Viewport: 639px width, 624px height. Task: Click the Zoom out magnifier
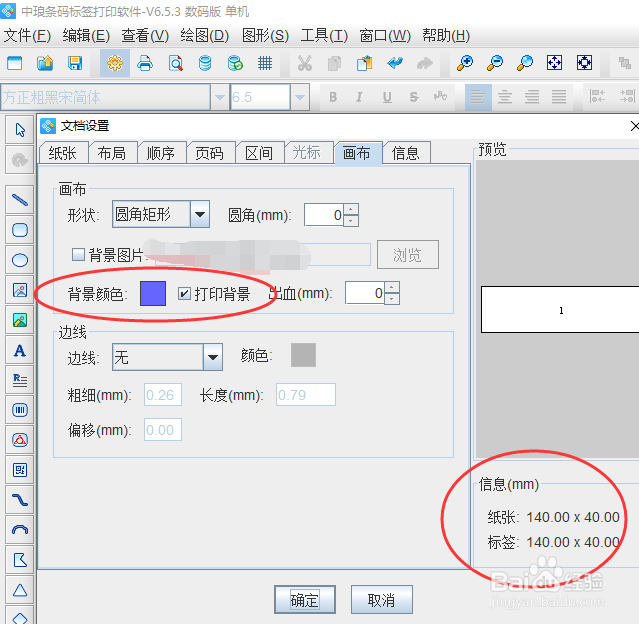coord(495,63)
